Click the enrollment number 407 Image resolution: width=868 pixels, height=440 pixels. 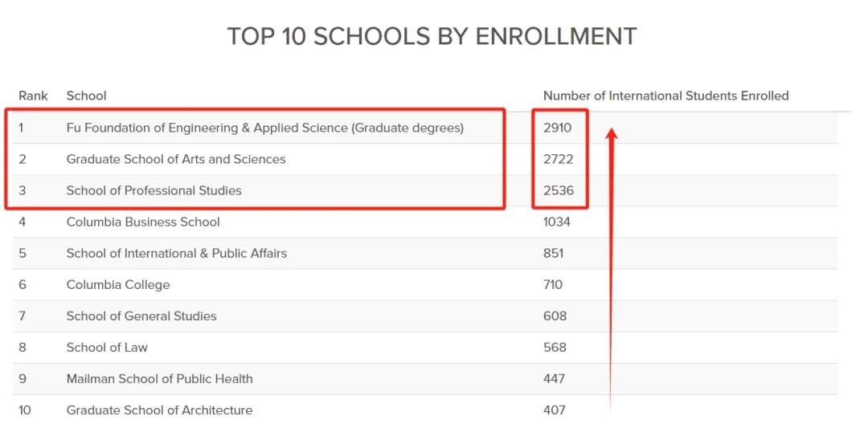click(x=554, y=410)
